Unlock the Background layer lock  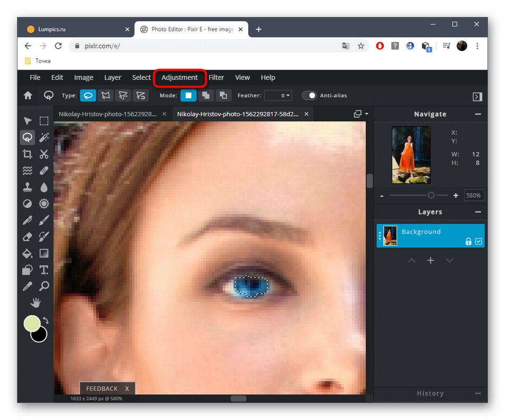click(x=468, y=242)
